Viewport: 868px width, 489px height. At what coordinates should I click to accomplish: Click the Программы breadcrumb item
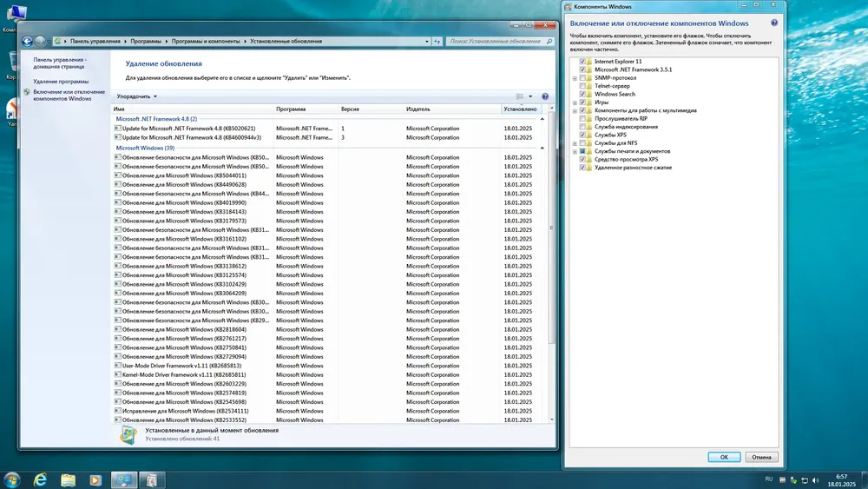point(146,41)
